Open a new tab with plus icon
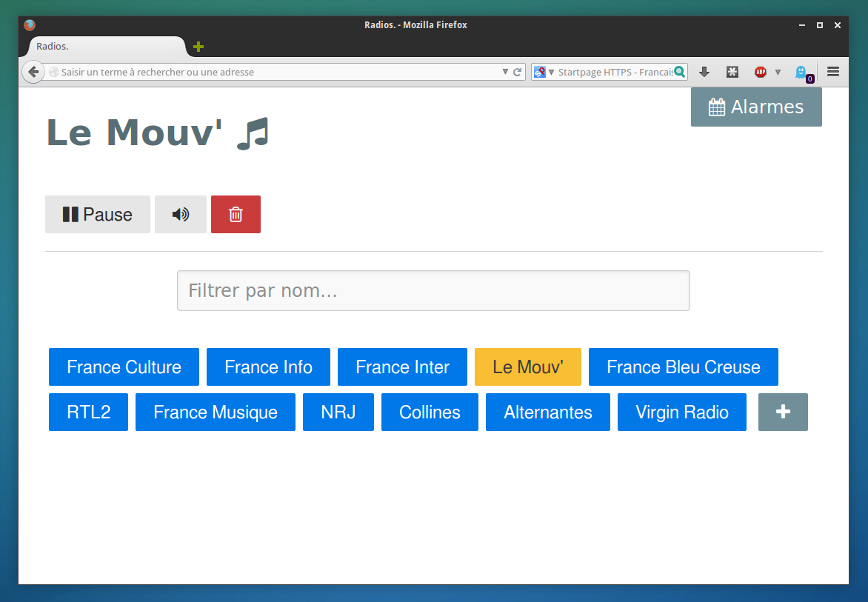 coord(198,47)
